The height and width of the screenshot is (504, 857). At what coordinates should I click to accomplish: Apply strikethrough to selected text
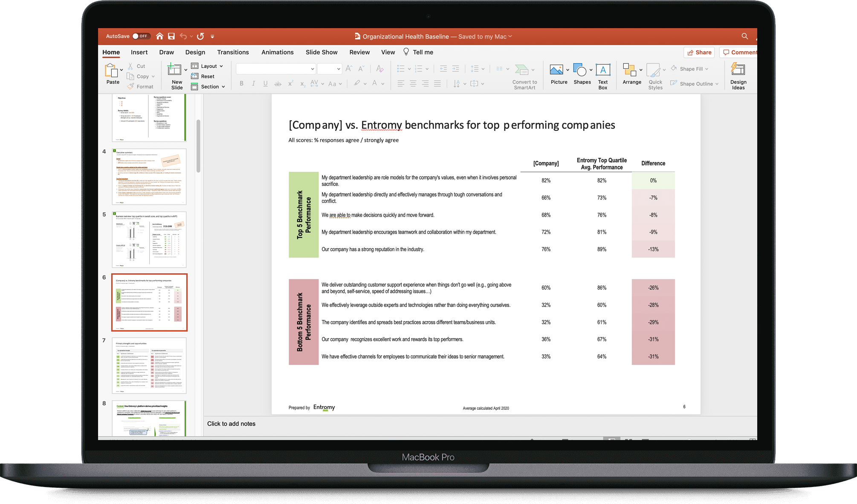point(278,83)
